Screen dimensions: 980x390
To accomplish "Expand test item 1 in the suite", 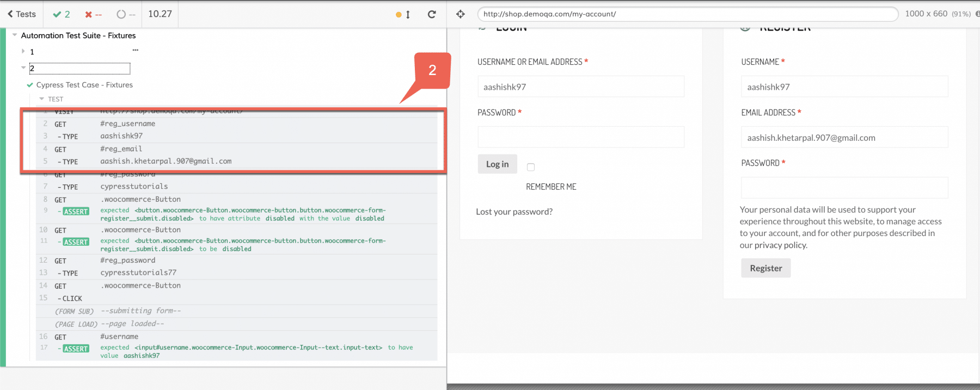I will [x=23, y=52].
